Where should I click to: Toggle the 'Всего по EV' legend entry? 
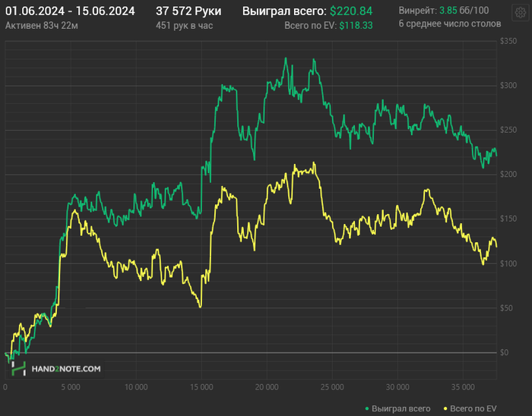coord(470,408)
